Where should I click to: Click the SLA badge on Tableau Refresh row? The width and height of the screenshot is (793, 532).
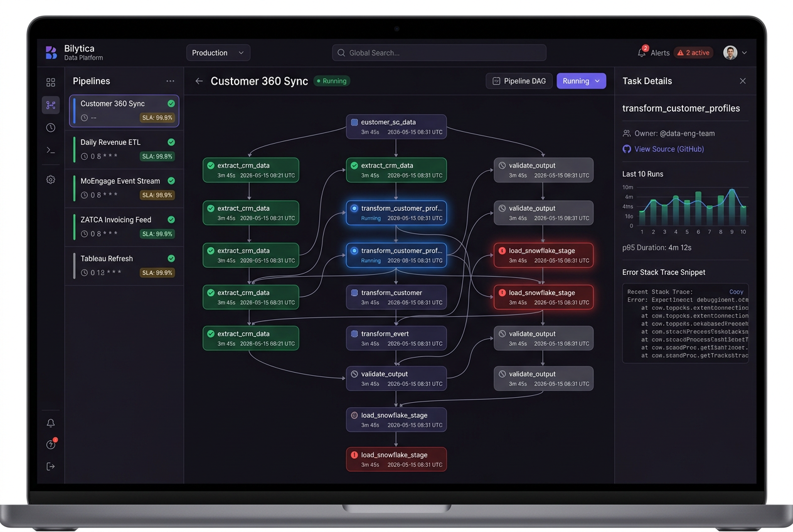(157, 273)
